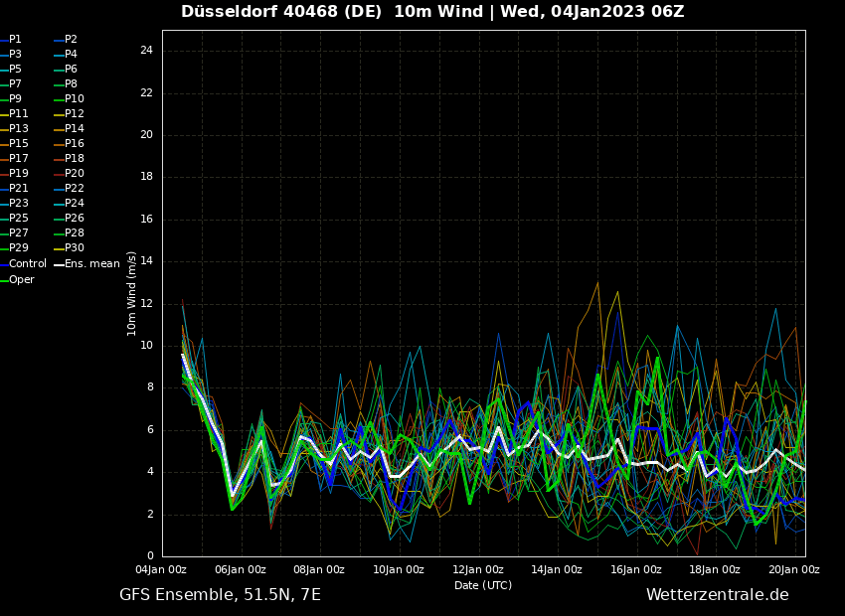
Task: Select the Control legend entry
Action: (27, 264)
